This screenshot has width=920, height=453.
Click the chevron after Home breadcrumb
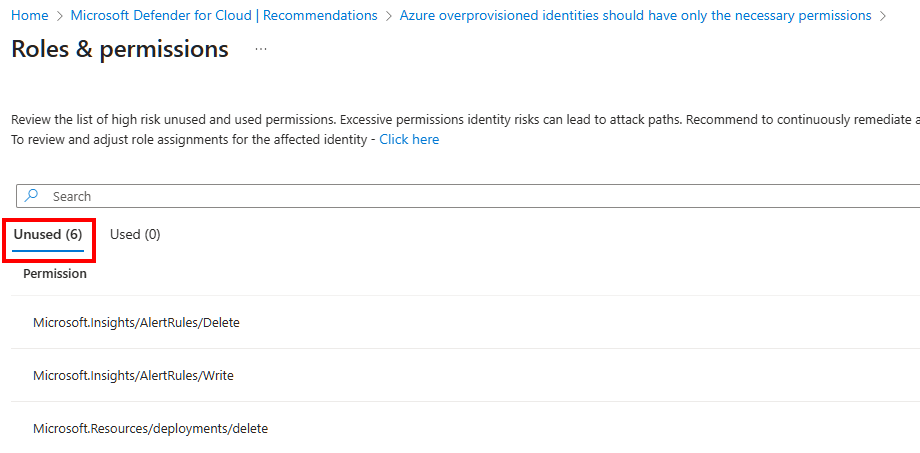point(59,16)
